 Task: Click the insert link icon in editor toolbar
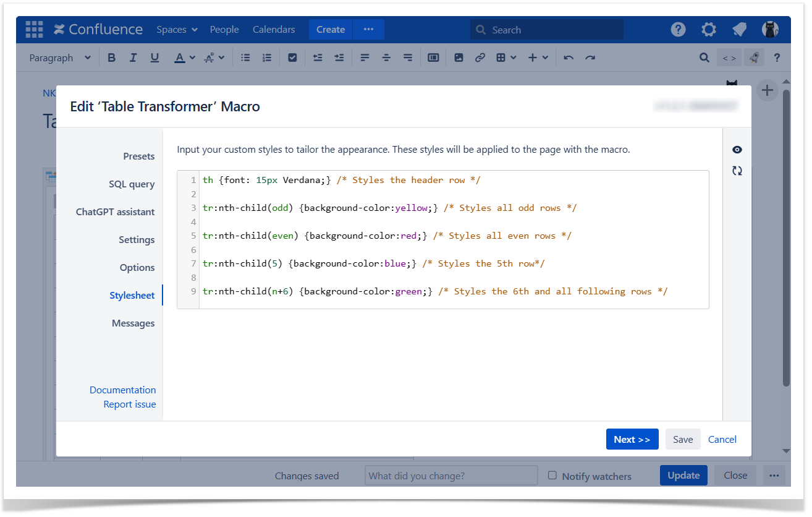coord(480,58)
